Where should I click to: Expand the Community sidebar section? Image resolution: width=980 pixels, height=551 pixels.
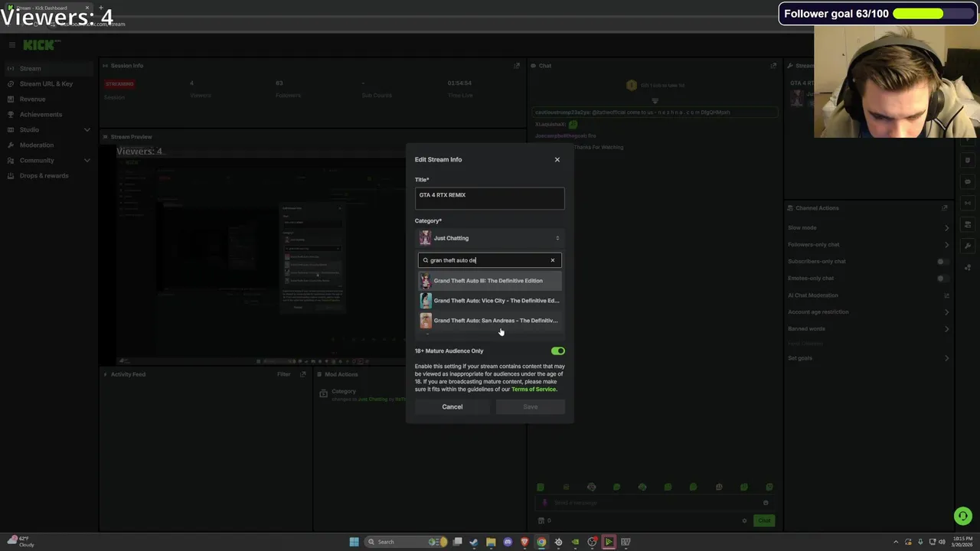pyautogui.click(x=47, y=160)
